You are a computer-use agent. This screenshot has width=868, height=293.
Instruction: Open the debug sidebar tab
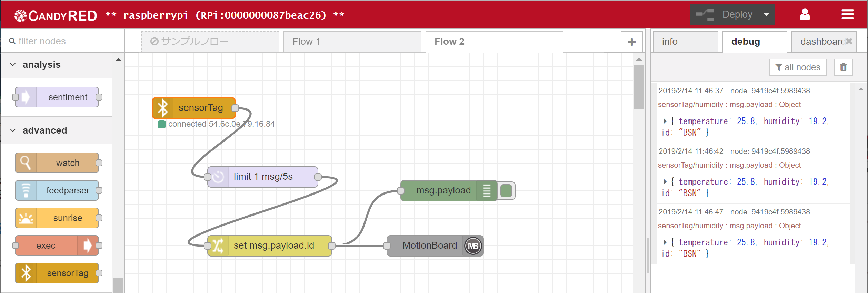tap(755, 42)
